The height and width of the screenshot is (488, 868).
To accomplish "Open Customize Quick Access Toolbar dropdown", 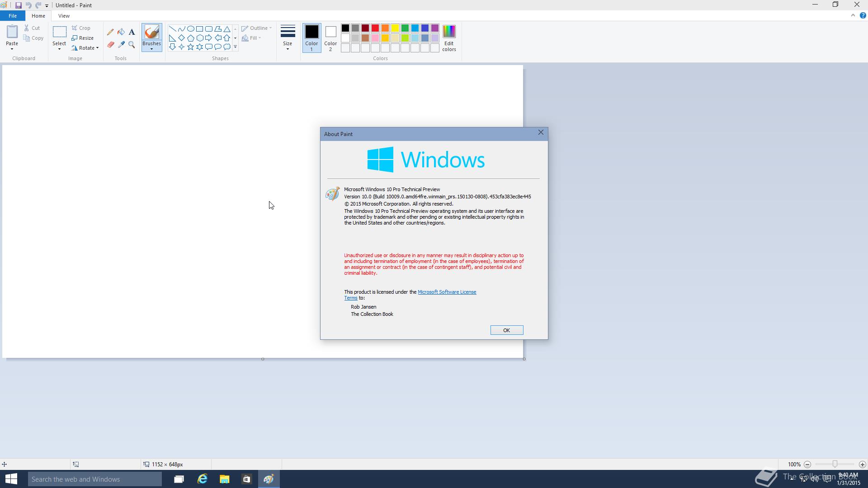I will tap(47, 5).
